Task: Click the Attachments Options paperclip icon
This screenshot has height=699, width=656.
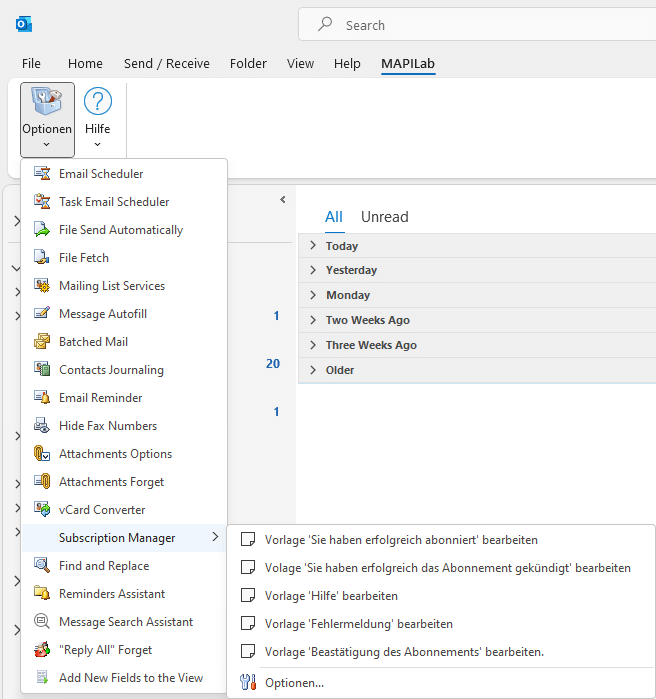Action: coord(42,453)
